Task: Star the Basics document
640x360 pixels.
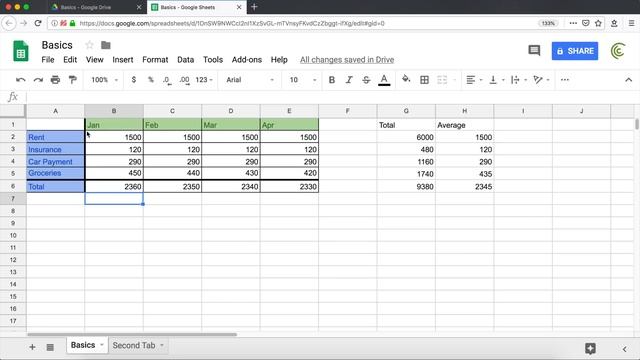Action: tap(89, 45)
